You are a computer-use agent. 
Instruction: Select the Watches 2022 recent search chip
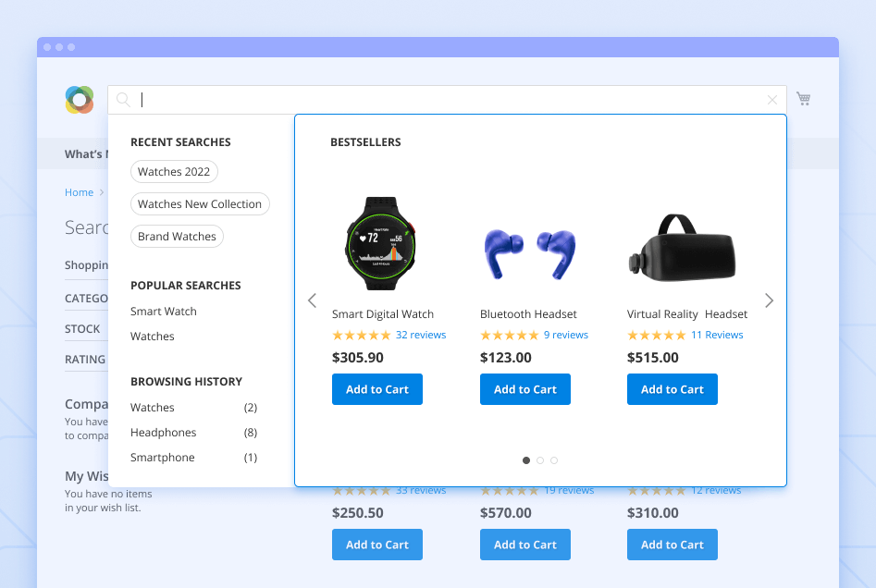(x=174, y=171)
